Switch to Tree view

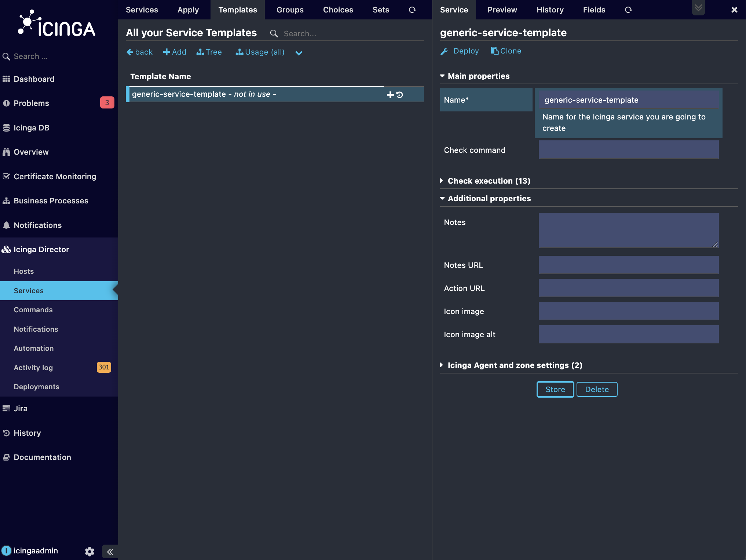[209, 52]
